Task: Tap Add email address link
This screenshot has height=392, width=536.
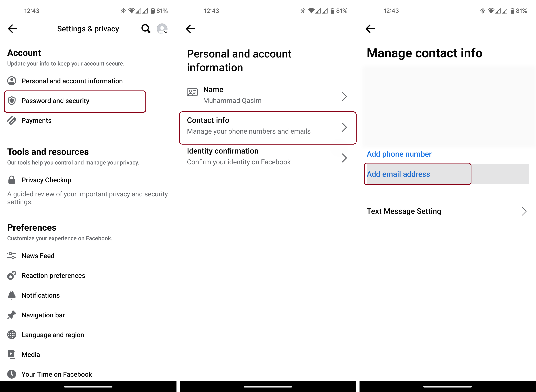Action: (x=398, y=174)
